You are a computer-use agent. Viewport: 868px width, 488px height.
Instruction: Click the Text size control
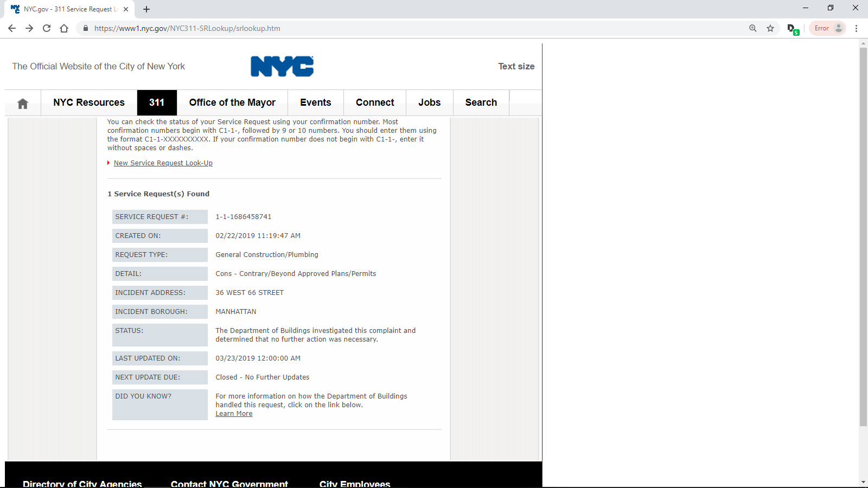[x=516, y=66]
